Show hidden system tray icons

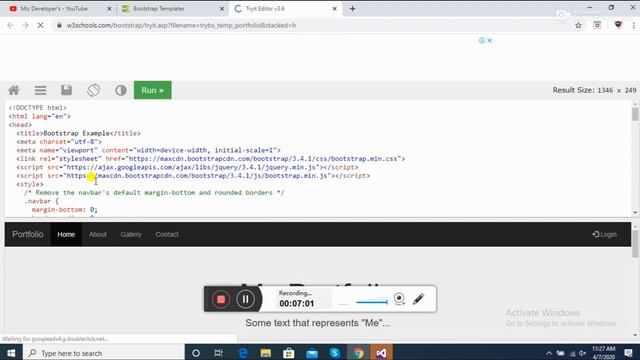549,353
